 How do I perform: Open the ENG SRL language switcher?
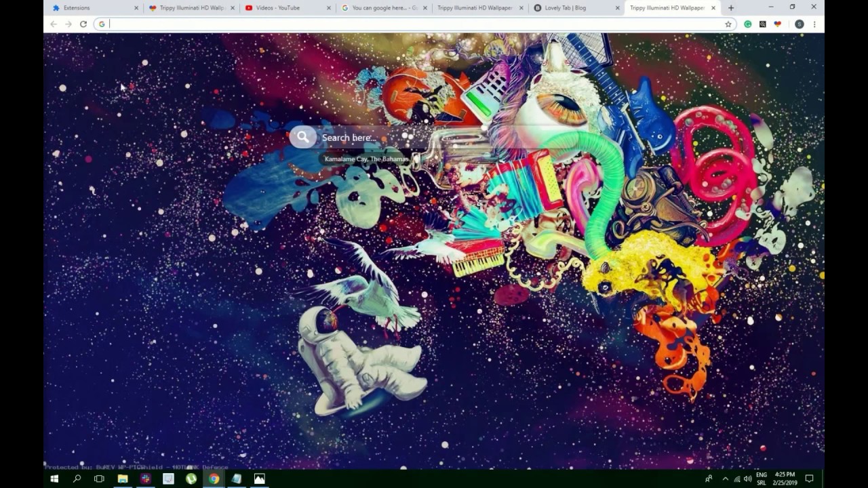(762, 479)
